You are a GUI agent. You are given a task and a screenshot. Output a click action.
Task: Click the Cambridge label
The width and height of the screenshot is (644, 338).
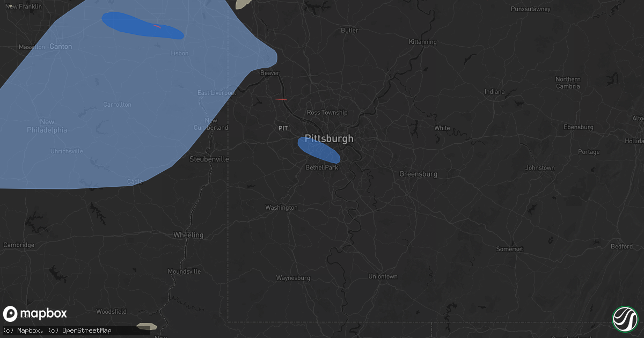19,245
